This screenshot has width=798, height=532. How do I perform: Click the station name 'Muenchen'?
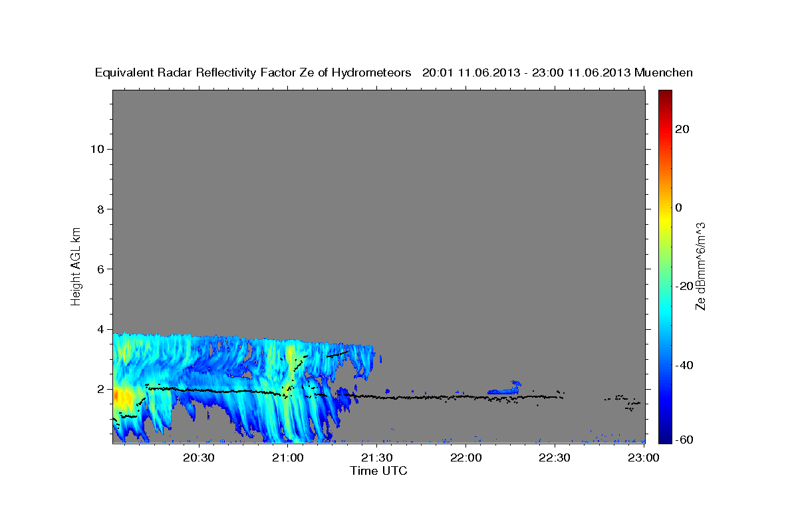pyautogui.click(x=664, y=72)
